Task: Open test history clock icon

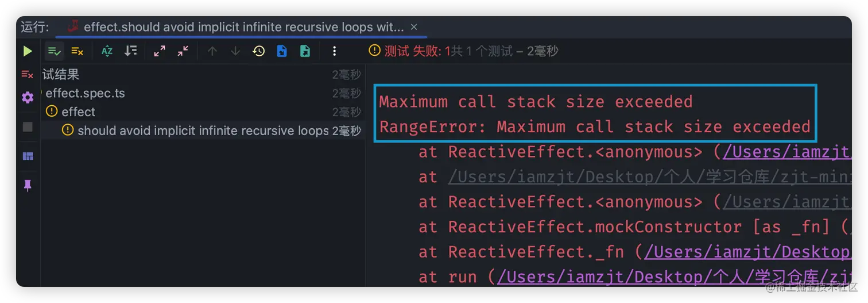Action: coord(259,51)
